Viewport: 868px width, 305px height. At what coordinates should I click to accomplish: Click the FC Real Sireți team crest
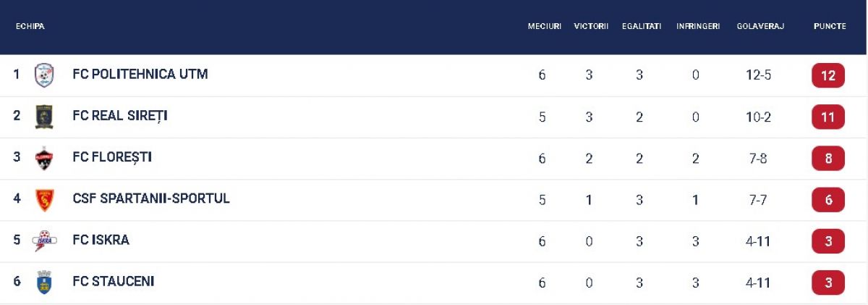(44, 117)
